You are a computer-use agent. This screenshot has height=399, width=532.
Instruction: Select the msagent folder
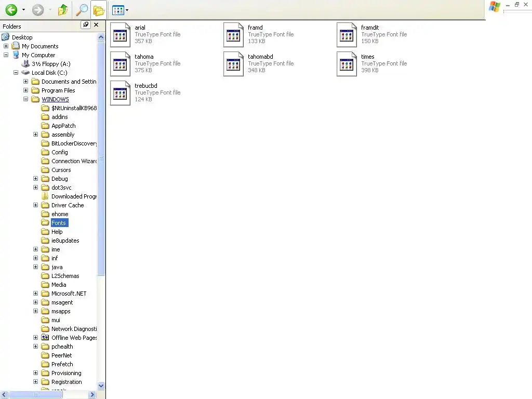coord(62,302)
